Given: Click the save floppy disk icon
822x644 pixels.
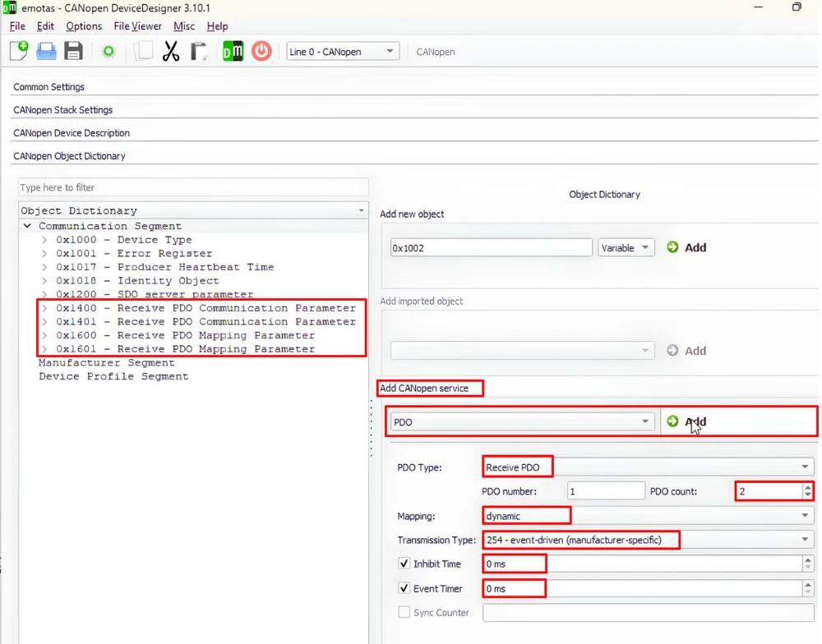Looking at the screenshot, I should [73, 52].
